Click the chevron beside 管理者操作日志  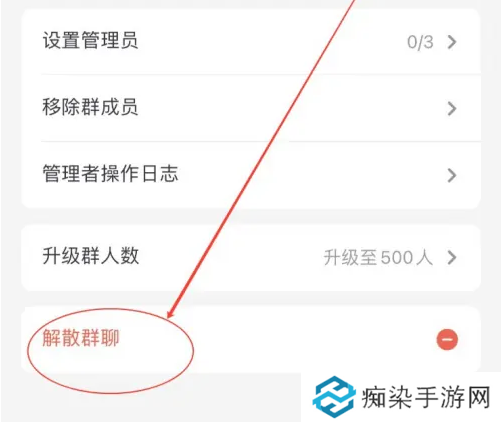452,175
